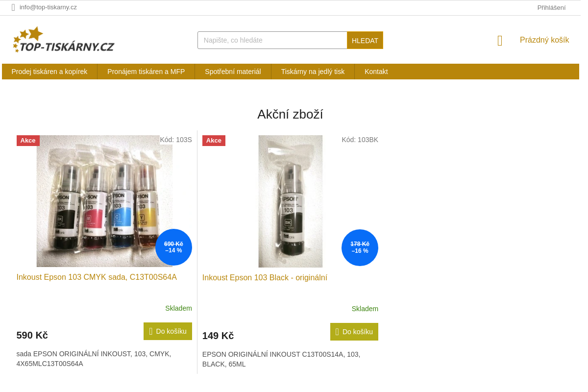
Task: Click the Přihlášení login link
Action: click(x=551, y=7)
